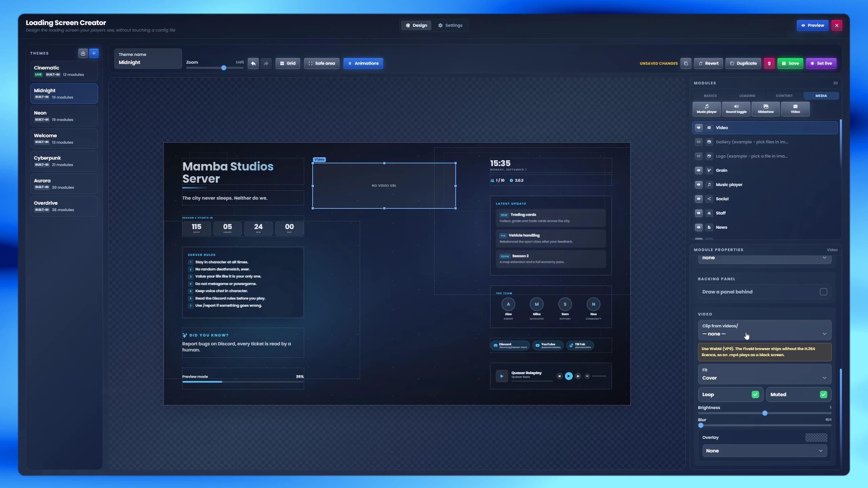The image size is (868, 488).
Task: Click the redo arrow button
Action: [266, 63]
